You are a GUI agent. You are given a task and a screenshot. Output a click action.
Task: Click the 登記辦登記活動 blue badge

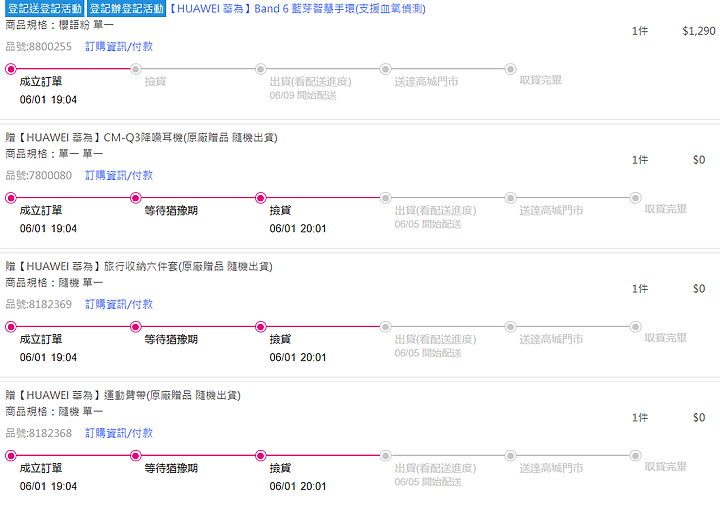[126, 8]
